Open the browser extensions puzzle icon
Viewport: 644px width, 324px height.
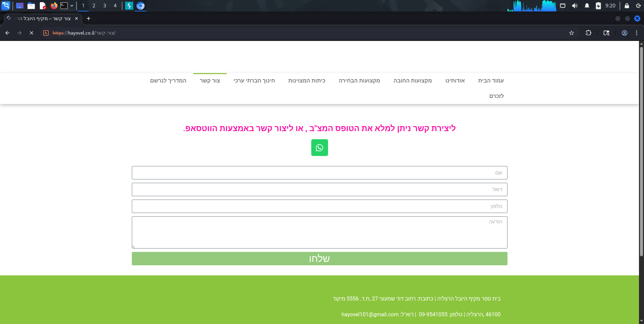pos(588,33)
